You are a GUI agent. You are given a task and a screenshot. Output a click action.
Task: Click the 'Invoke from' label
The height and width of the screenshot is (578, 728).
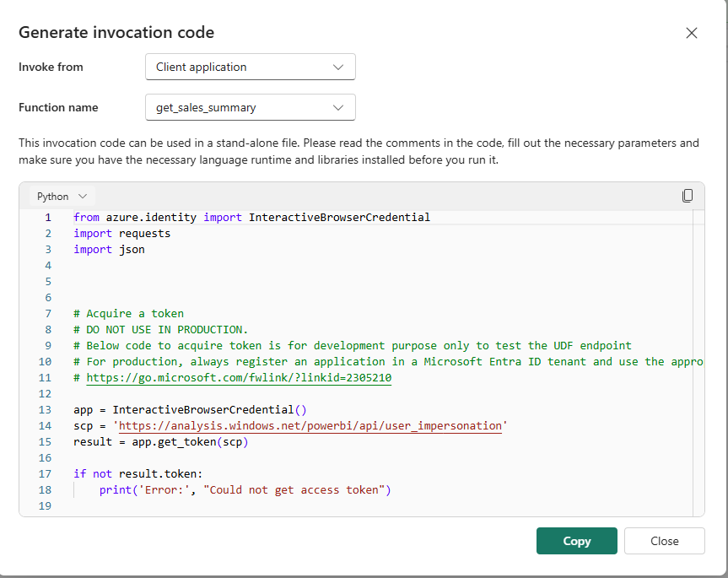coord(51,67)
